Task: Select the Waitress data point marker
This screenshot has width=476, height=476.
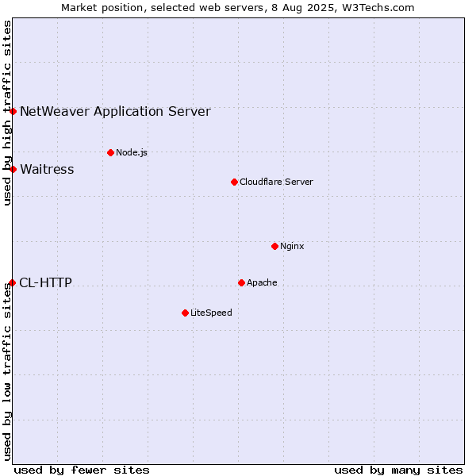Action: 13,169
